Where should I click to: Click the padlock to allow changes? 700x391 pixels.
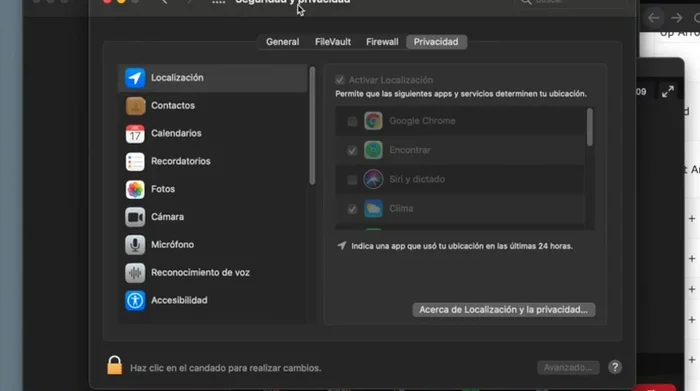[114, 366]
